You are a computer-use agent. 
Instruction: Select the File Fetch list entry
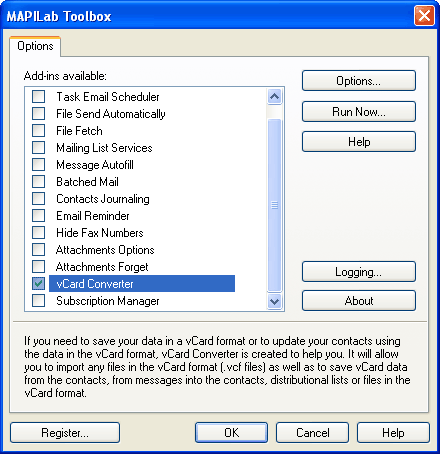79,131
